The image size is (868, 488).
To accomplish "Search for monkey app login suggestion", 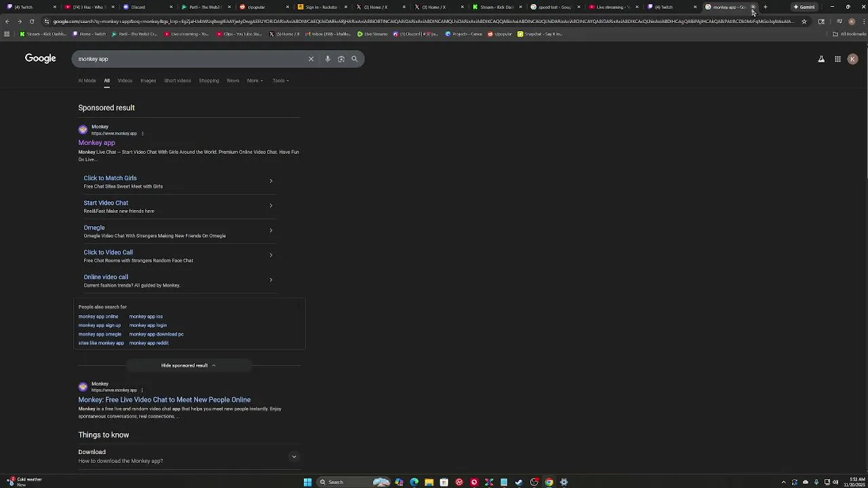I will [x=148, y=325].
